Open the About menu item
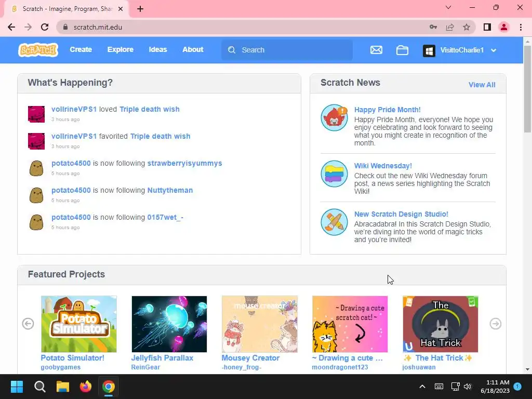Viewport: 532px width, 399px height. pyautogui.click(x=193, y=49)
